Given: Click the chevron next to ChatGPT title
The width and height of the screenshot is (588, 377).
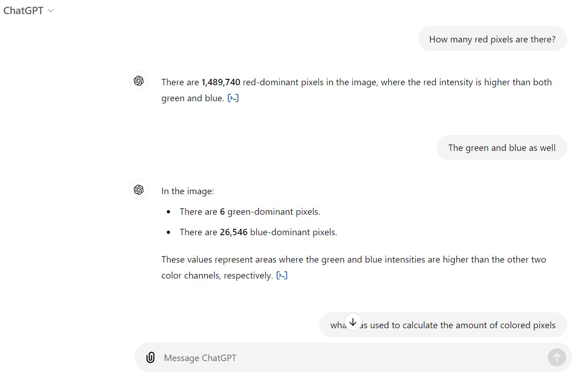Looking at the screenshot, I should 51,10.
